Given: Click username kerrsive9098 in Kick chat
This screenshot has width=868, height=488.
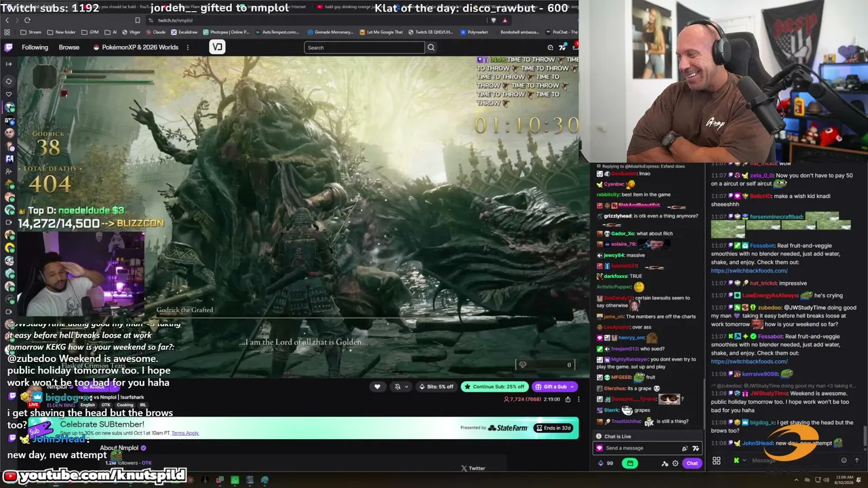Looking at the screenshot, I should click(x=760, y=374).
